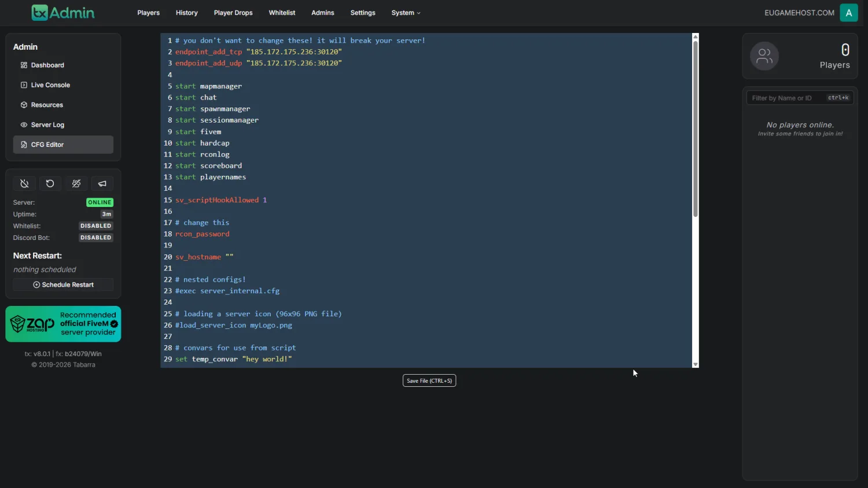Open the Zap Hosting recommended provider banner
This screenshot has width=868, height=488.
(x=63, y=324)
